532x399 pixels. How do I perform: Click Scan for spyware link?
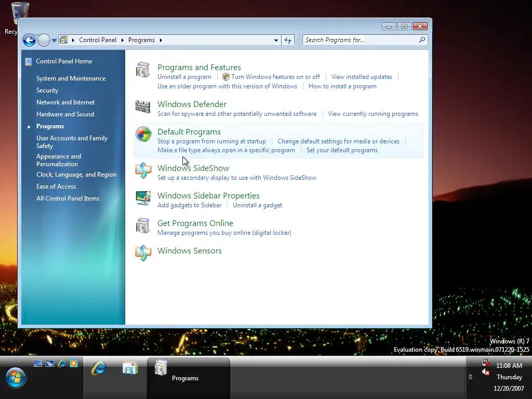click(x=237, y=114)
